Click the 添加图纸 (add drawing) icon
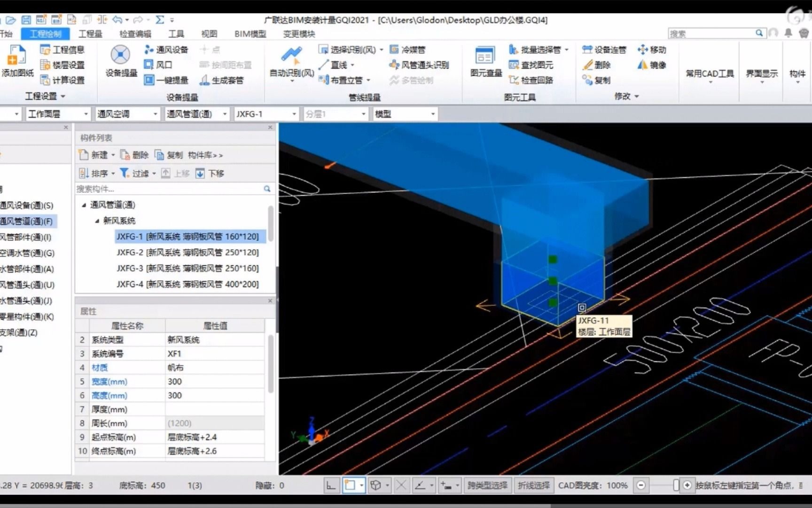 tap(17, 56)
